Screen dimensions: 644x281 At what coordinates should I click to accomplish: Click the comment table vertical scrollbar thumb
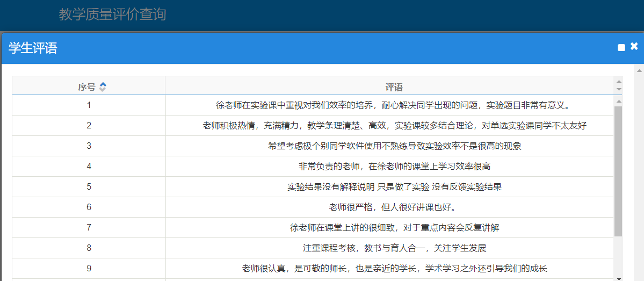618,172
